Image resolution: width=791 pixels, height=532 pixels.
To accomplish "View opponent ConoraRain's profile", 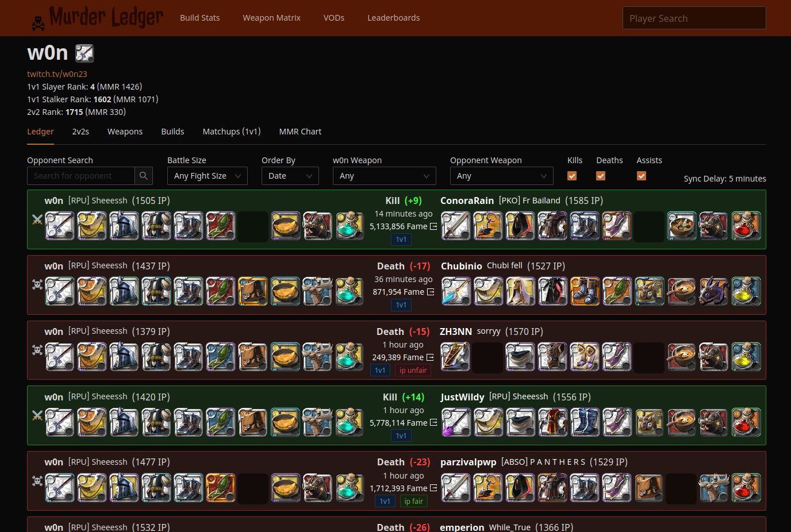I will (x=467, y=201).
